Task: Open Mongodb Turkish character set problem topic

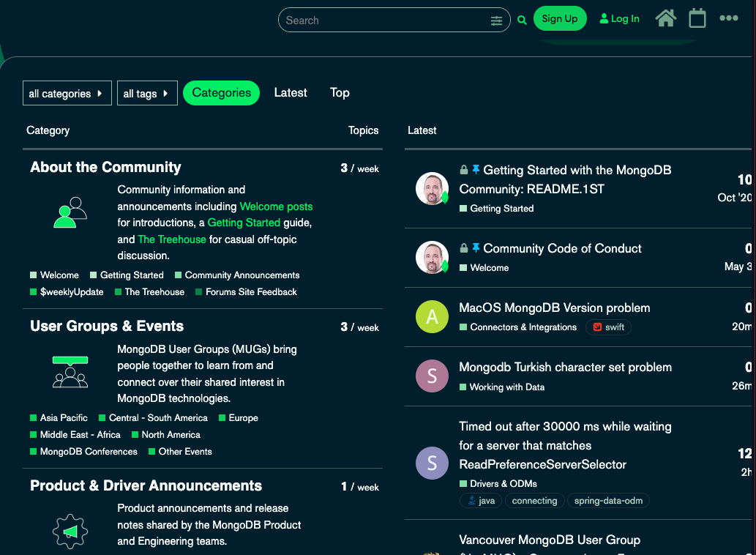Action: (x=565, y=367)
